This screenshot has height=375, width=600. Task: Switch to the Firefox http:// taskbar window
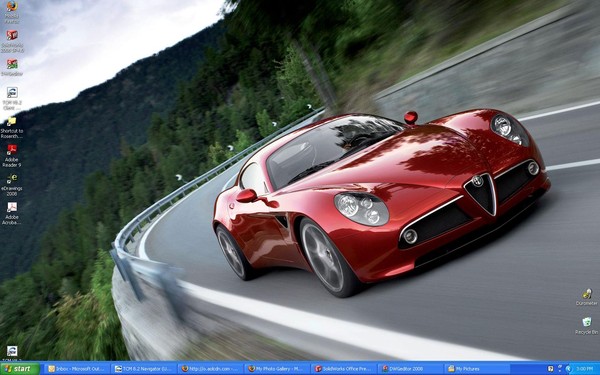210,369
